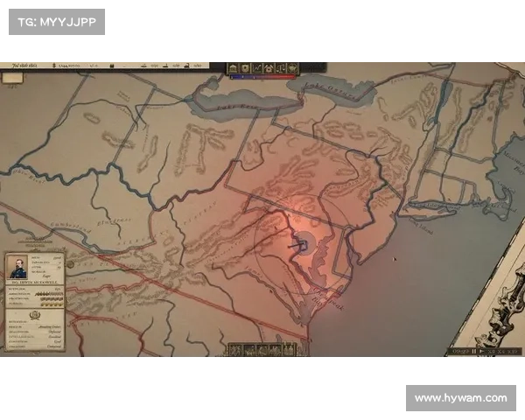525x420 pixels.
Task: Open the line chart statistics panel
Action: pyautogui.click(x=256, y=68)
